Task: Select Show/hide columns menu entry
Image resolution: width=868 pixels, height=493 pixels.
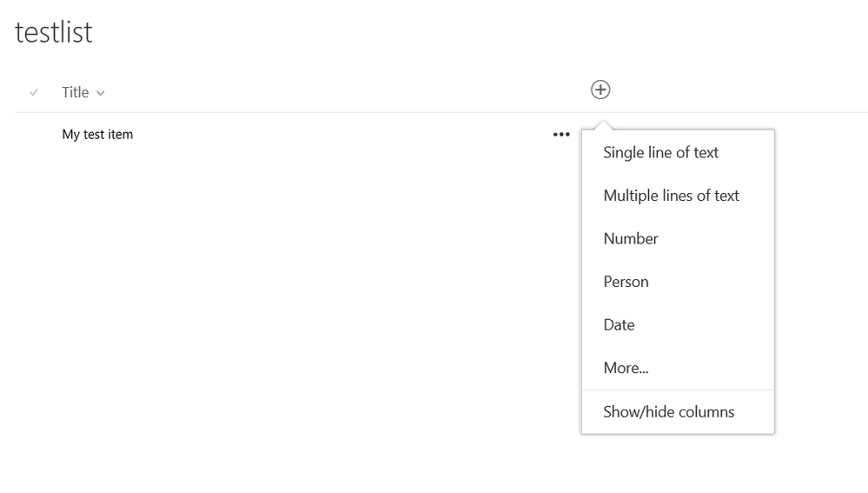Action: pos(668,412)
